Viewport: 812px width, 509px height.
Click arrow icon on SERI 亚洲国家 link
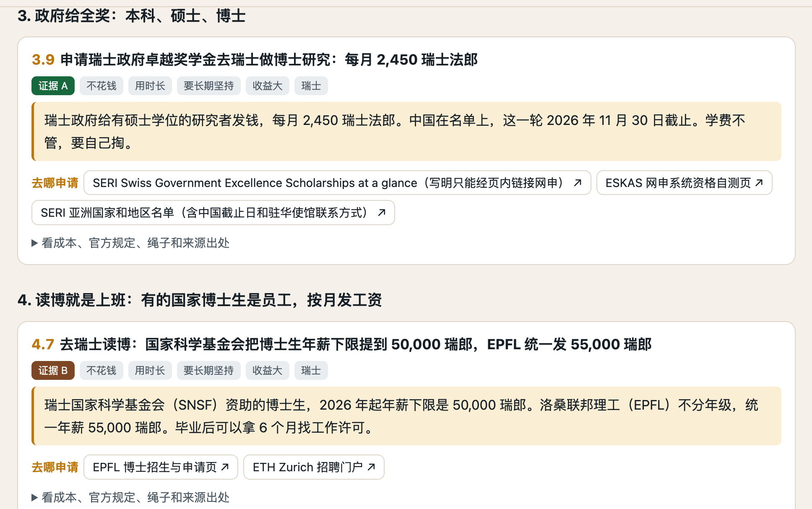point(381,213)
